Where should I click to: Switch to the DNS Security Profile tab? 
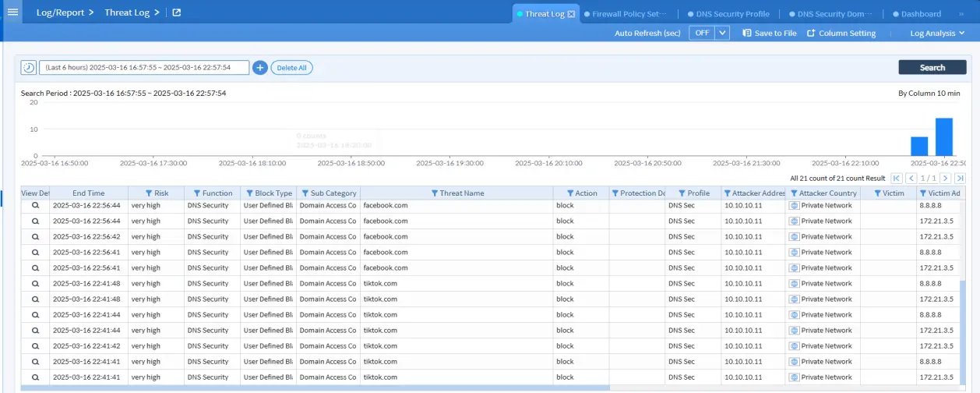coord(728,14)
